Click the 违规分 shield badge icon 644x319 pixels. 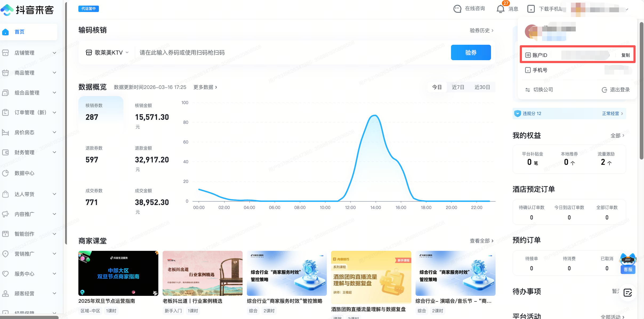[517, 113]
